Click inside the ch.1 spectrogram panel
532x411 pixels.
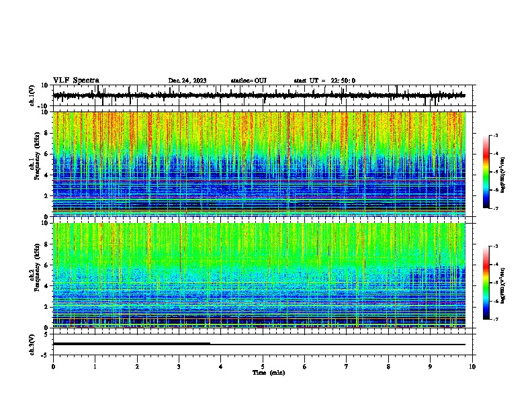tap(259, 164)
